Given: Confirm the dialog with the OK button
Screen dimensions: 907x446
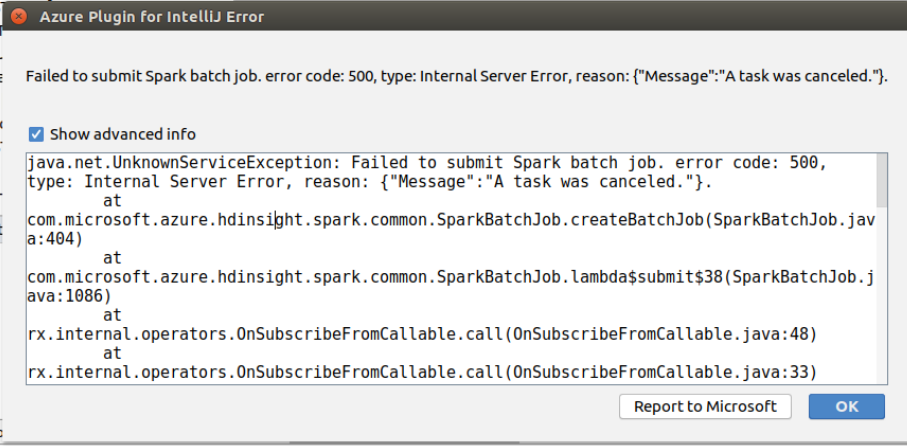Looking at the screenshot, I should 846,406.
